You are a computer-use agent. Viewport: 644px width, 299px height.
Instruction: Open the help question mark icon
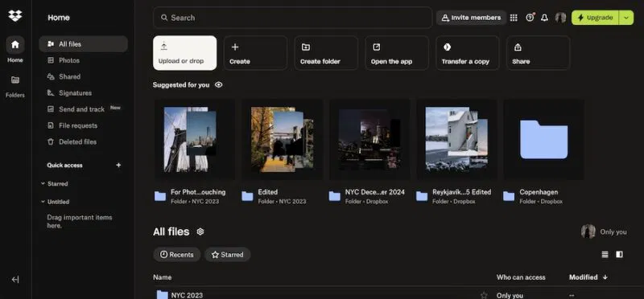pos(530,18)
